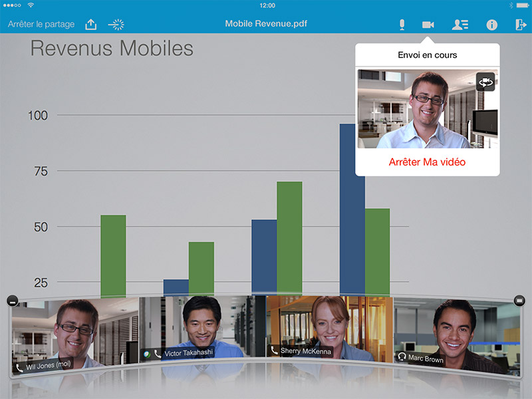Select Victor Takahashi's video thumbnail
Image resolution: width=532 pixels, height=399 pixels.
(x=202, y=329)
